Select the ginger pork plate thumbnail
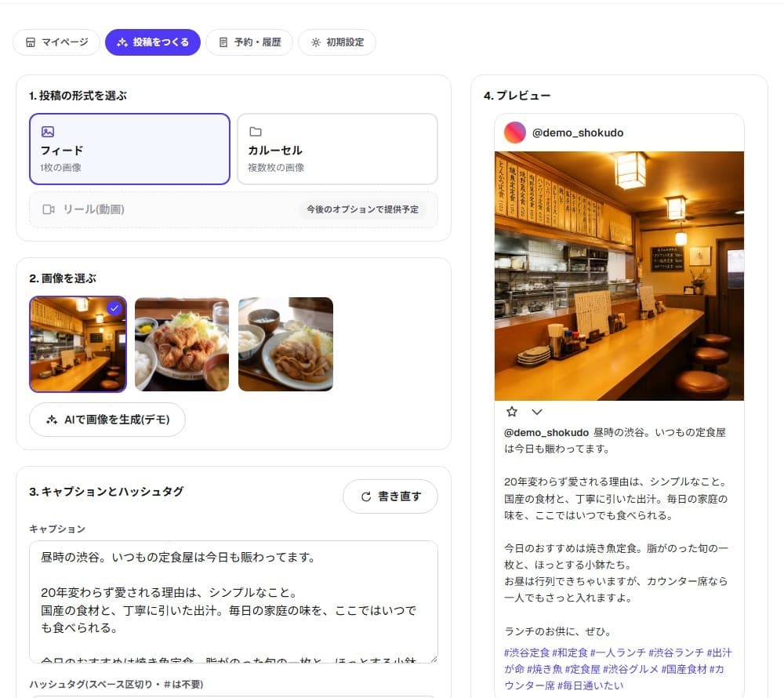 point(285,344)
